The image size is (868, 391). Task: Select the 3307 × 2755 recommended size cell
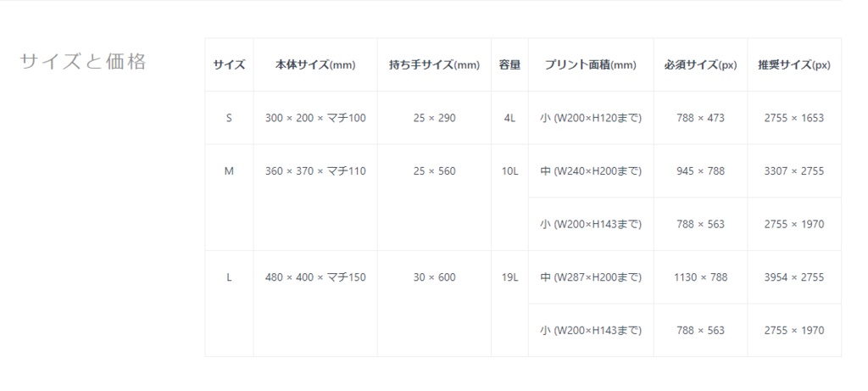click(x=794, y=171)
